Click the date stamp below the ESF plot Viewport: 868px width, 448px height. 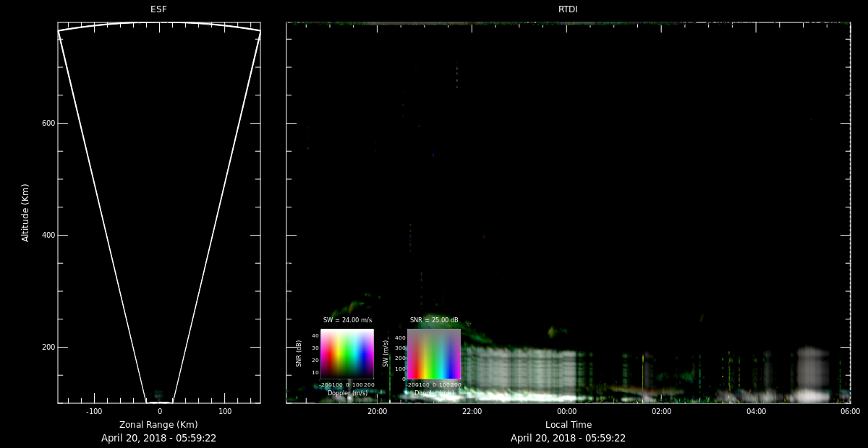pyautogui.click(x=158, y=438)
